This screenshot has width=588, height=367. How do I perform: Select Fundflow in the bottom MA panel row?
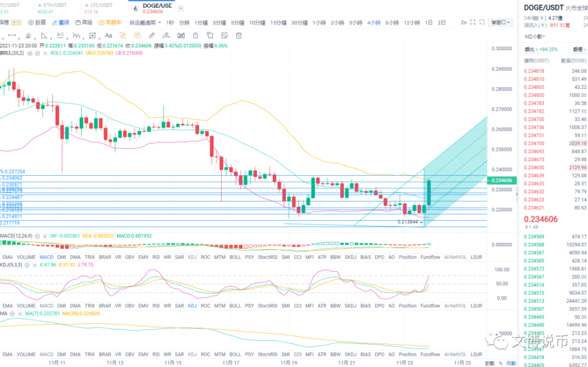430,354
